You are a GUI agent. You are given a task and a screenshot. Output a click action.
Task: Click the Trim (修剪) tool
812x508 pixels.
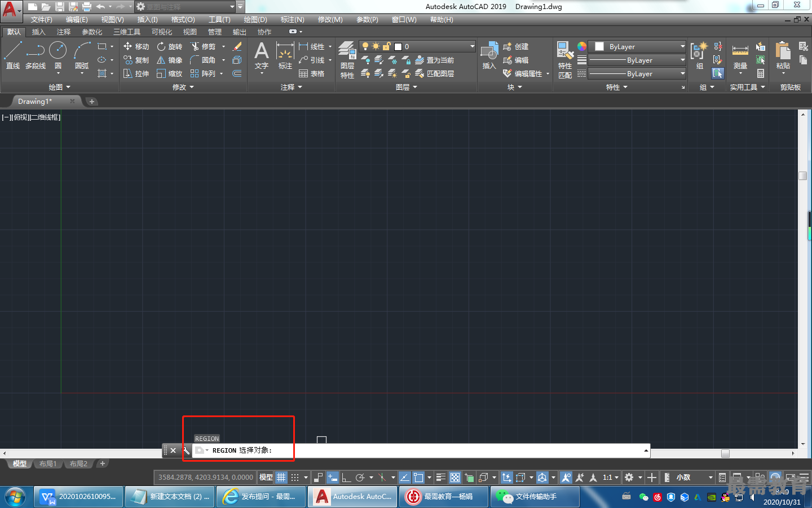(x=203, y=46)
